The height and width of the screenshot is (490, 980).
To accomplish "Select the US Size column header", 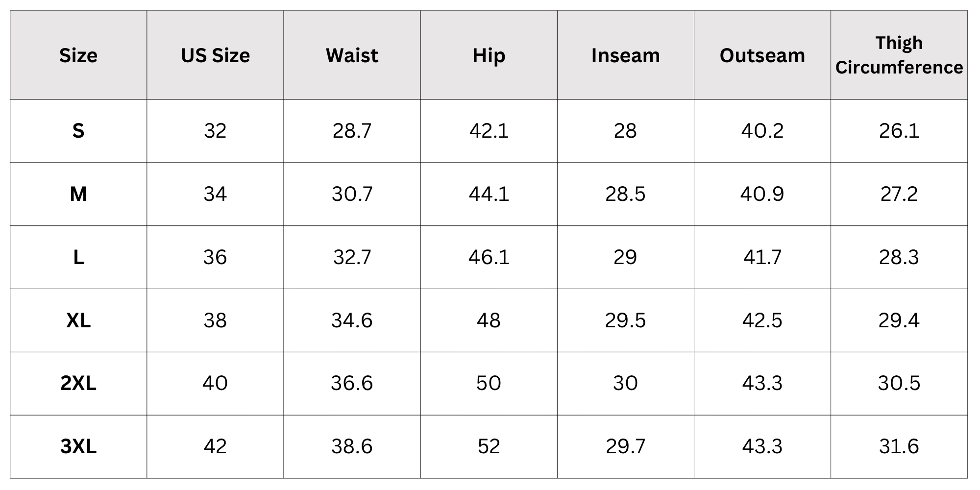I will 215,55.
